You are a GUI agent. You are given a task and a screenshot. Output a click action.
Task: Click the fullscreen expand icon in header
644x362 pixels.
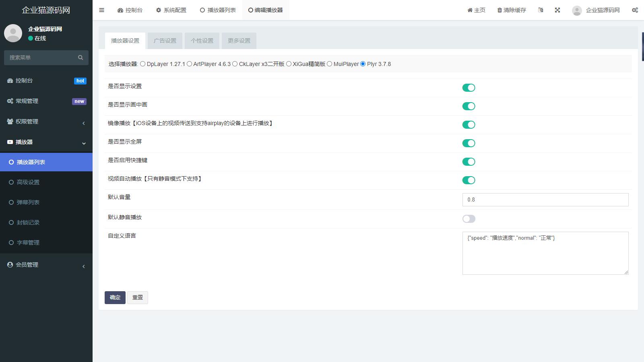(x=557, y=10)
